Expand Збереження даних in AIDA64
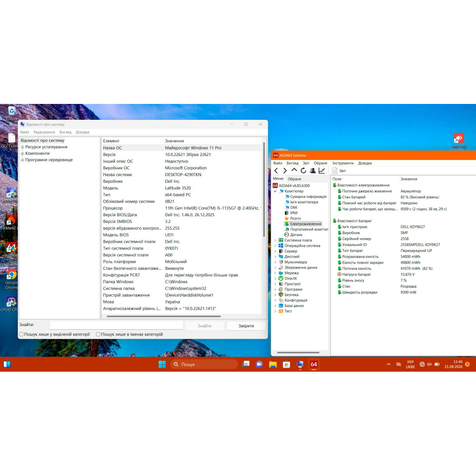 [x=275, y=268]
